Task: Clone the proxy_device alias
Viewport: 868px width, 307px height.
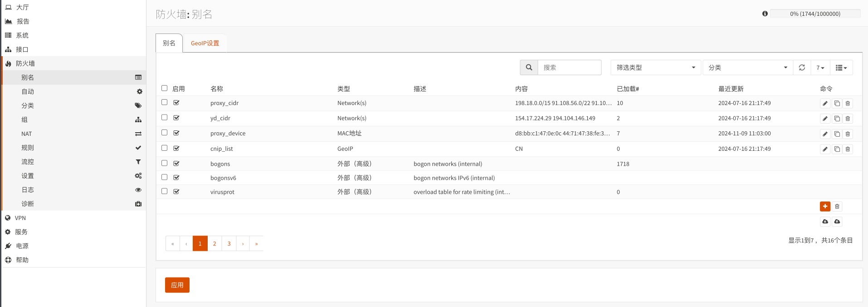Action: coord(837,134)
